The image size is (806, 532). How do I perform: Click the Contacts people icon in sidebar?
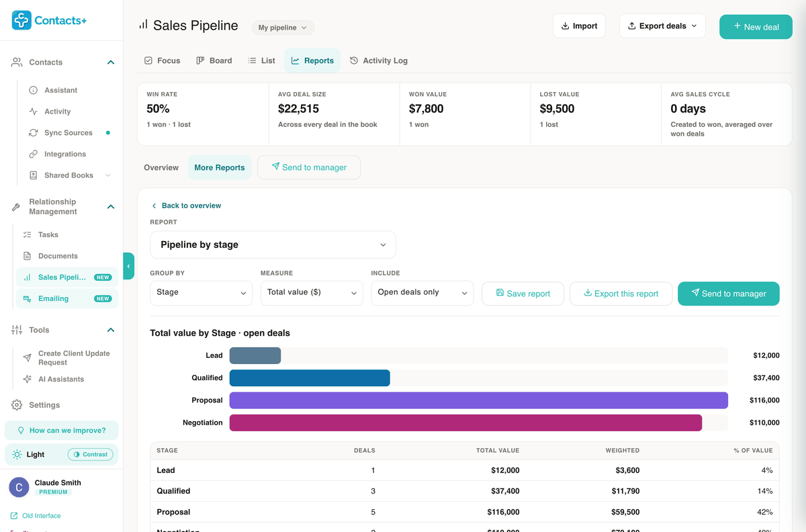pos(17,62)
